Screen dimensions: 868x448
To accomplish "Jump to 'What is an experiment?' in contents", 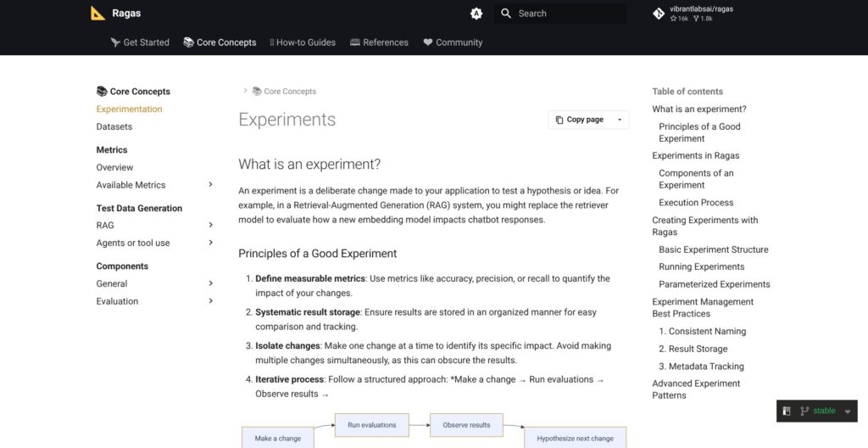I will tap(699, 109).
